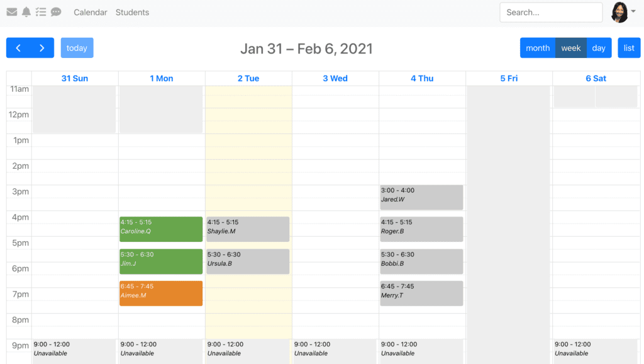Switch to month view
The image size is (644, 364).
(x=537, y=48)
